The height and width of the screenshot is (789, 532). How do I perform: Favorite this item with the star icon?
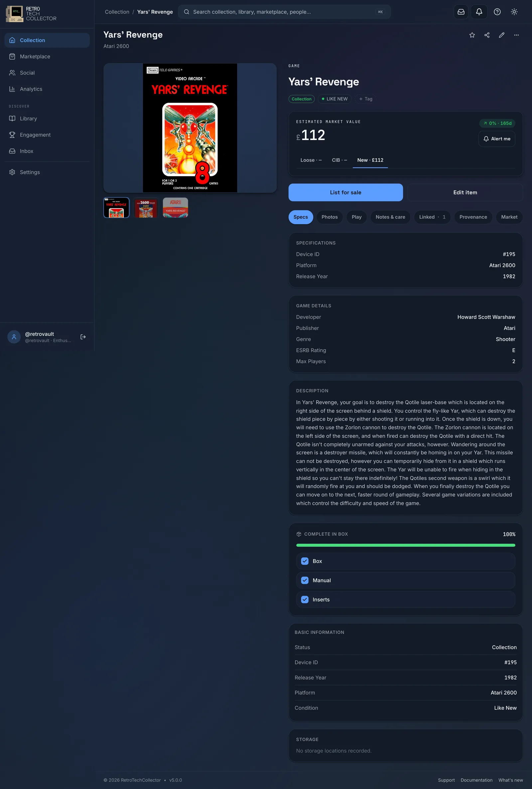coord(472,35)
